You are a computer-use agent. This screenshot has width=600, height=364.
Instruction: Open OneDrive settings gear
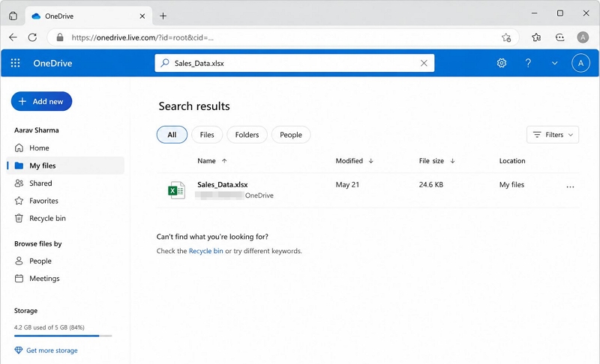pos(502,63)
